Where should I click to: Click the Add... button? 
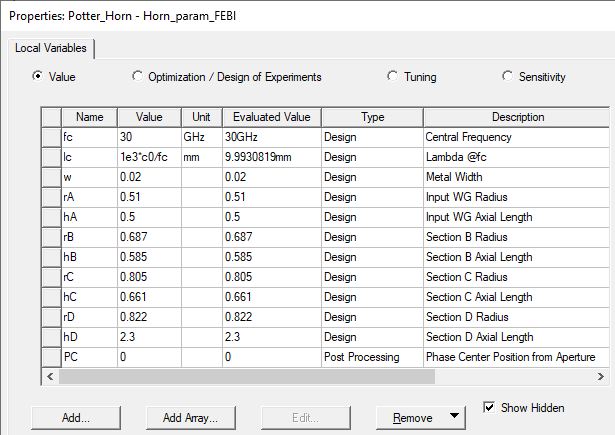pos(76,418)
